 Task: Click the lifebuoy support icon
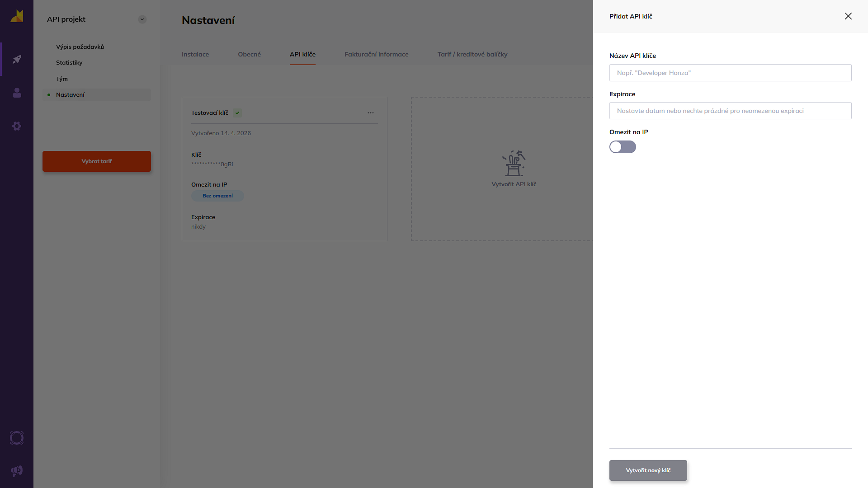(17, 438)
